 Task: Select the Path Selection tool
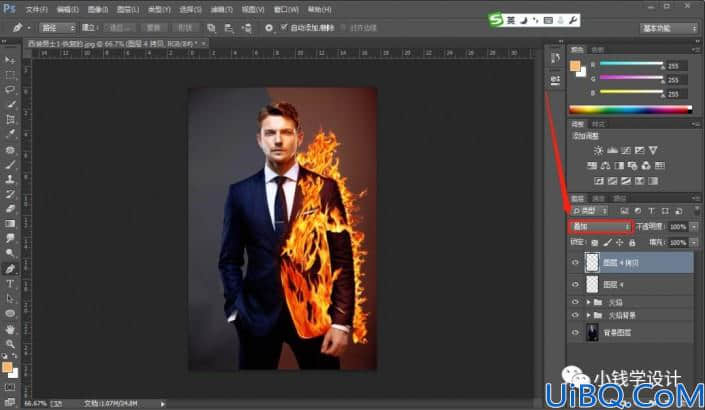point(10,299)
